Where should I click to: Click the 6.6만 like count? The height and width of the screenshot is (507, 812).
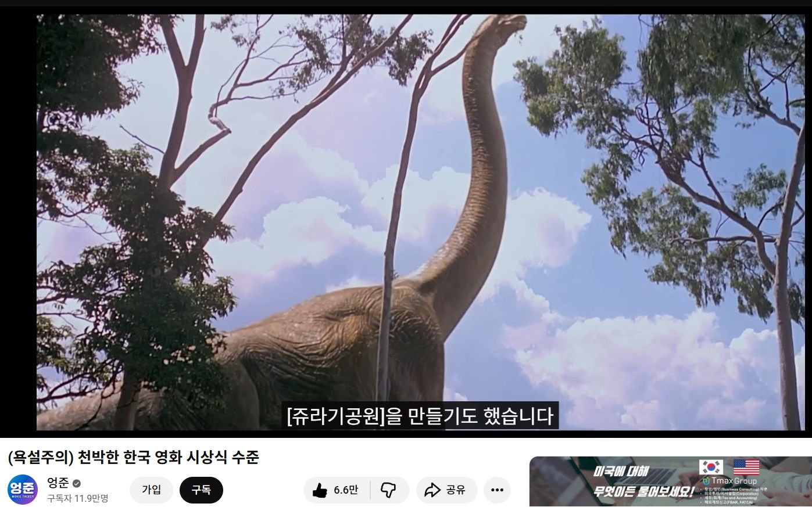point(346,491)
